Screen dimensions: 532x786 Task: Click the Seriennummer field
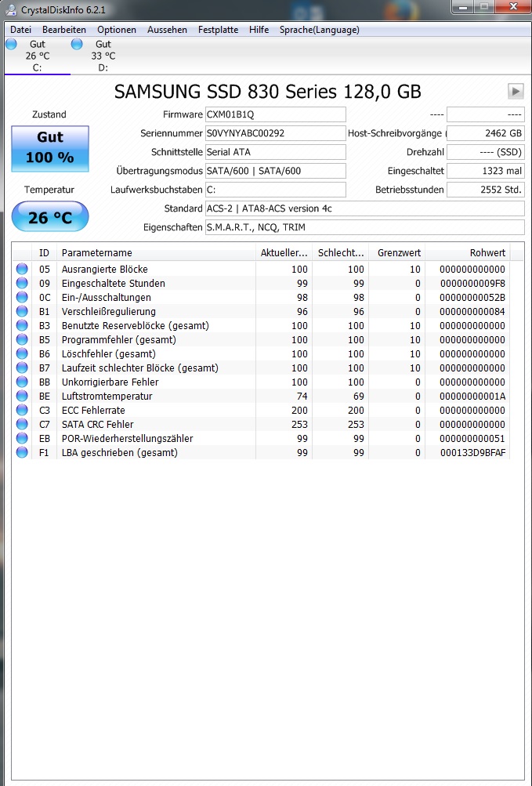click(x=275, y=133)
